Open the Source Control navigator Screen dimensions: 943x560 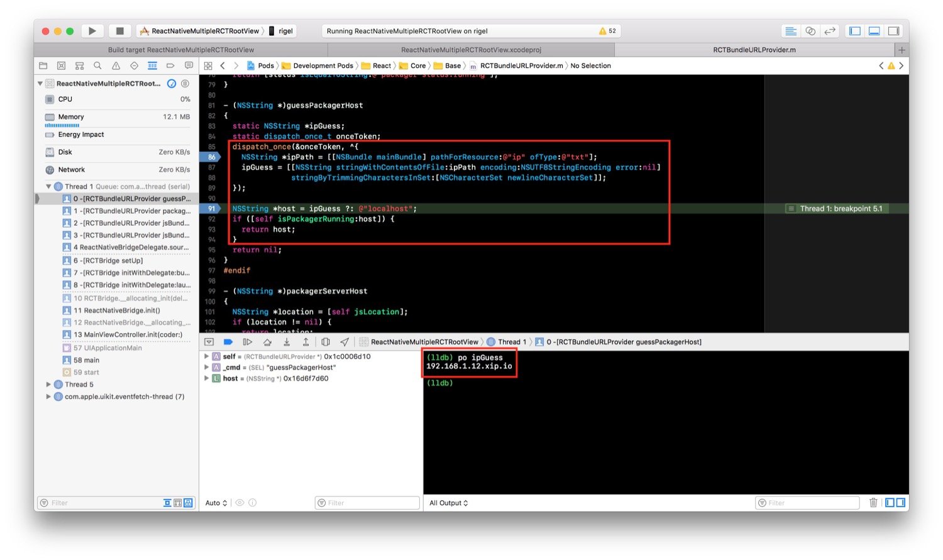61,65
